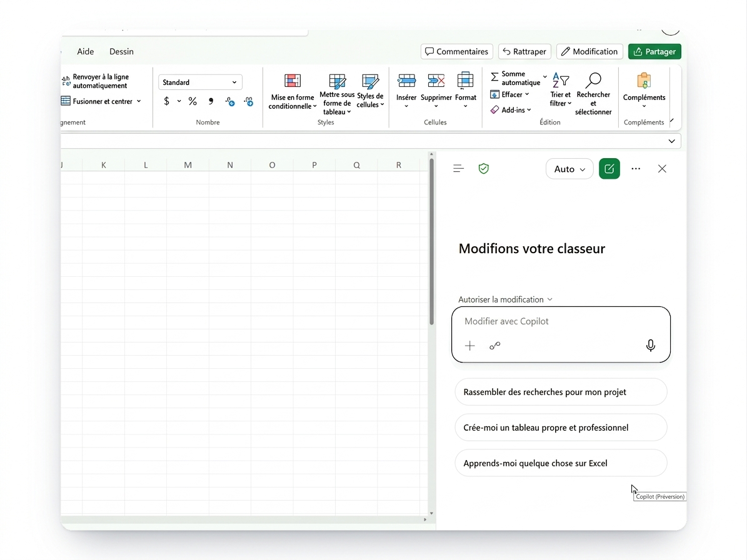Select column M header
Image resolution: width=747 pixels, height=560 pixels.
point(188,165)
